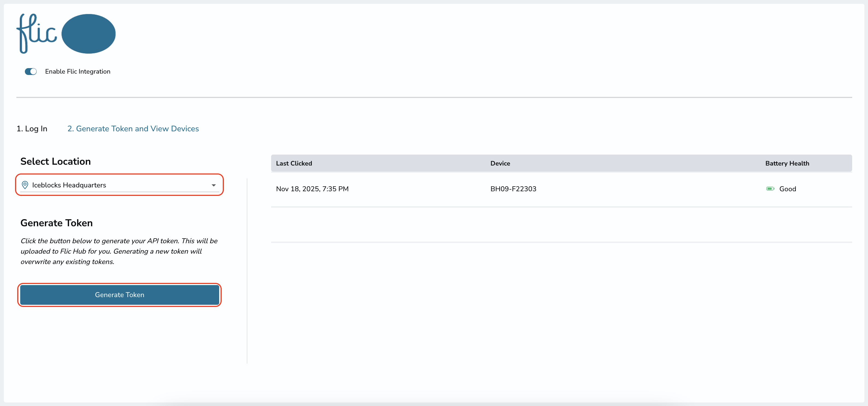The image size is (868, 406).
Task: Click the location pin icon
Action: click(25, 185)
